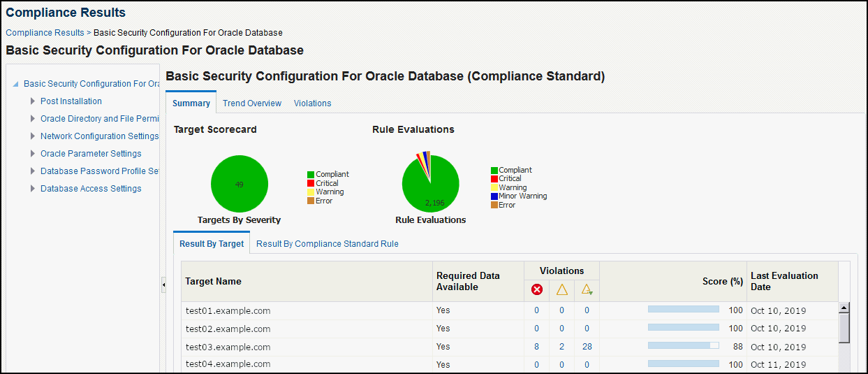The height and width of the screenshot is (374, 868).
Task: Select Network Configuration Settings tree item
Action: tap(100, 136)
